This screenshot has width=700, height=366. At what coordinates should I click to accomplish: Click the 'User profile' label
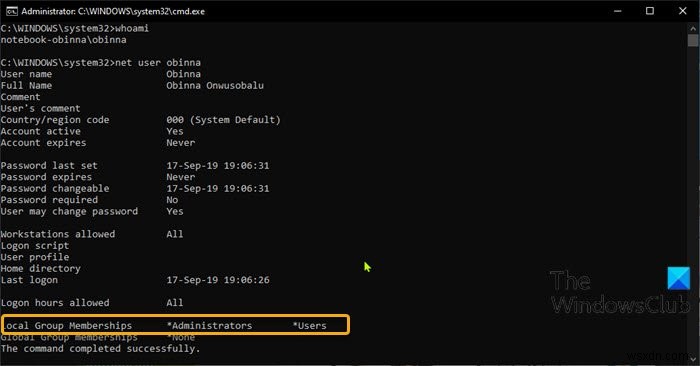(x=35, y=257)
